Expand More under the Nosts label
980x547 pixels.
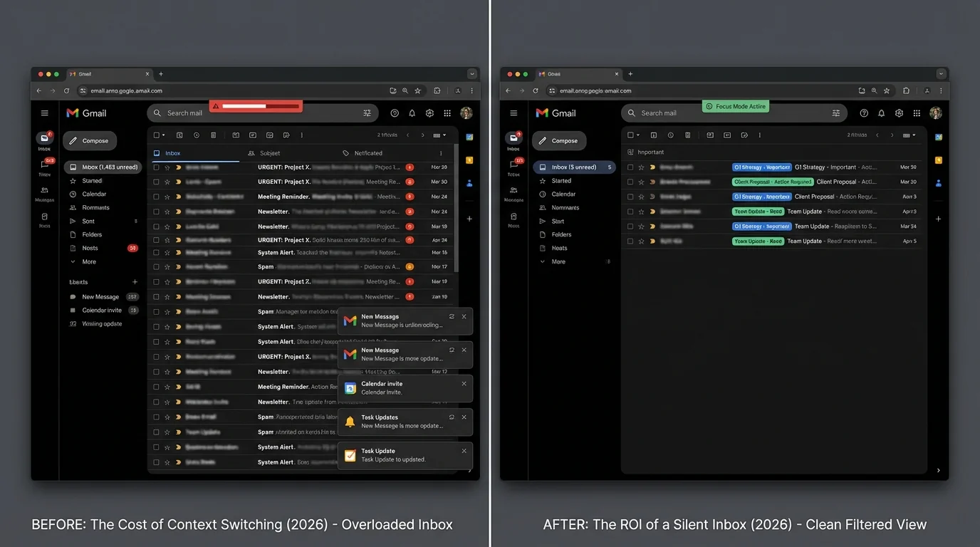click(x=88, y=262)
